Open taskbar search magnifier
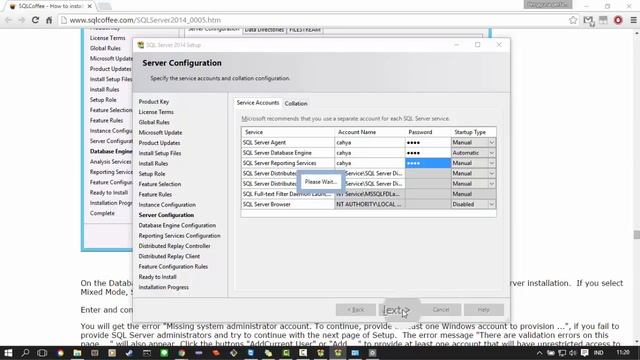 tap(25, 353)
